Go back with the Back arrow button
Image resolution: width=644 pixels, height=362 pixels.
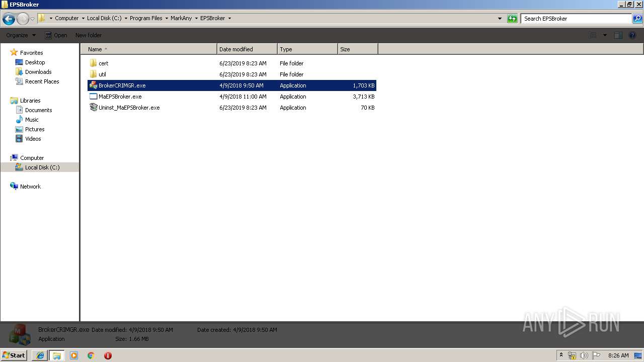tap(9, 19)
